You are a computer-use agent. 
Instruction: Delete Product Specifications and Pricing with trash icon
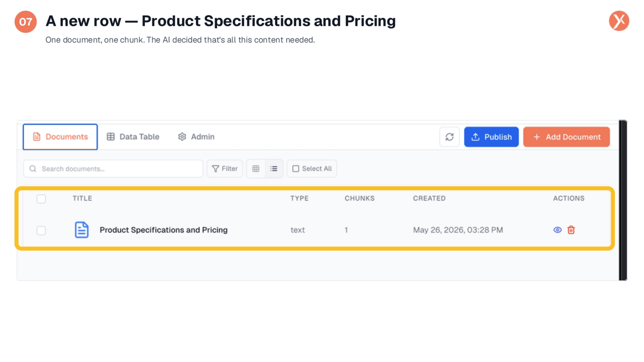(571, 230)
